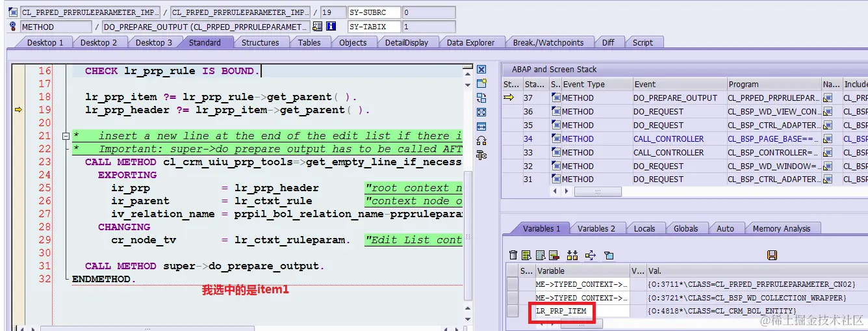Click the tool services icon beside editor
The image size is (868, 331).
click(481, 155)
